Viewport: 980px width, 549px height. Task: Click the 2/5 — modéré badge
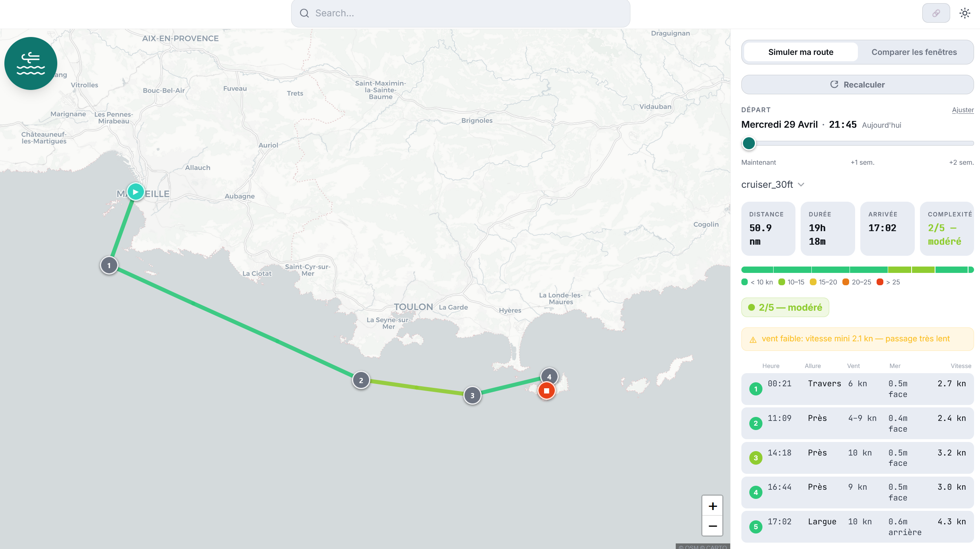[x=785, y=307]
